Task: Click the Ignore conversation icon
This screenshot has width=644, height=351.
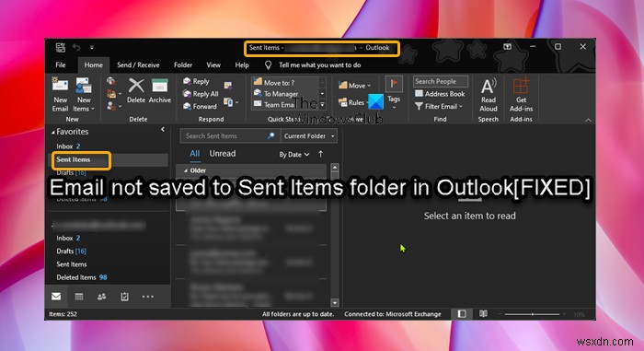Action: 111,81
